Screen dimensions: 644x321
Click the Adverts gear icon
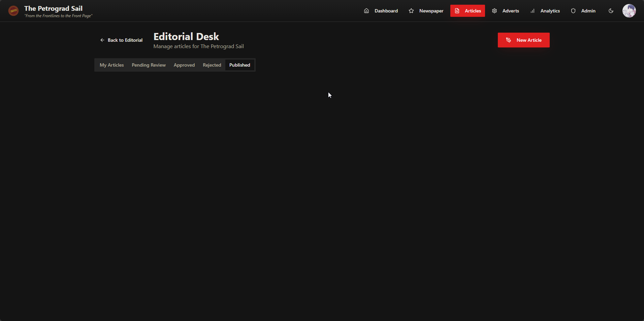coord(494,11)
